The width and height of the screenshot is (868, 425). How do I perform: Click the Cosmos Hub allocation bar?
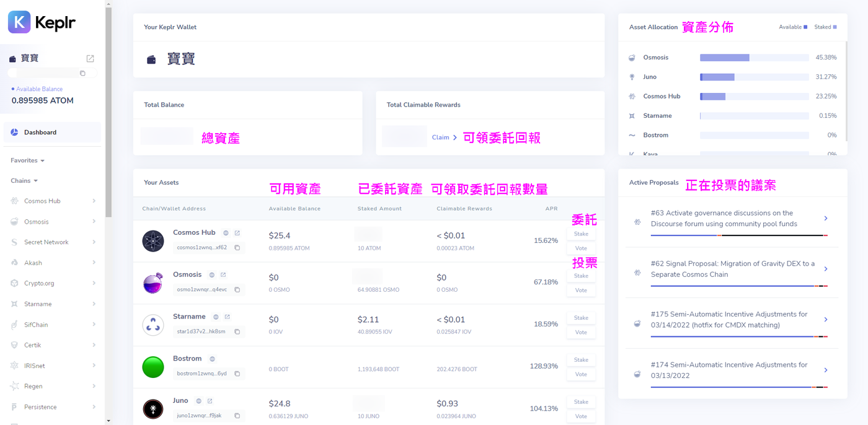(755, 97)
